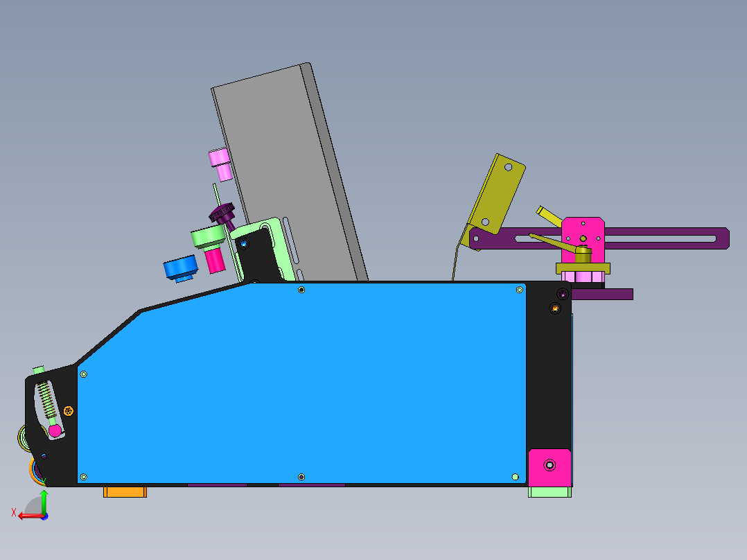The height and width of the screenshot is (560, 747).
Task: Select the orange screw on the left black bracket
Action: pyautogui.click(x=68, y=411)
